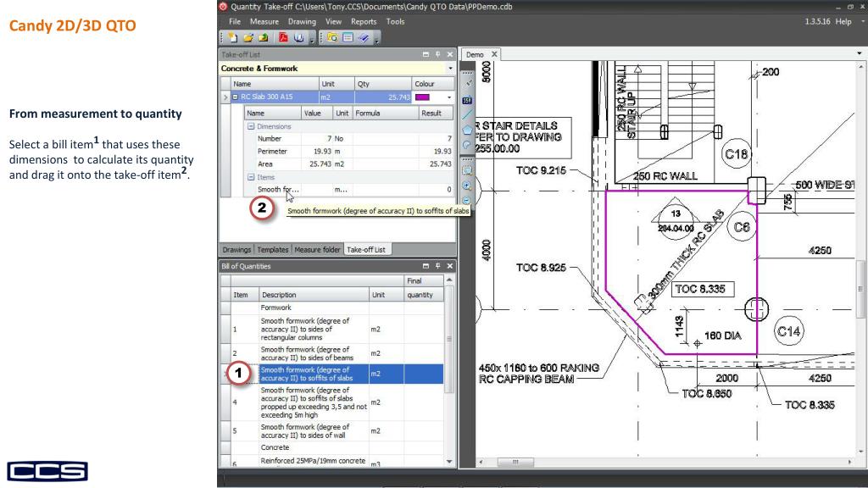Click the zoom in magnifier icon

467,186
